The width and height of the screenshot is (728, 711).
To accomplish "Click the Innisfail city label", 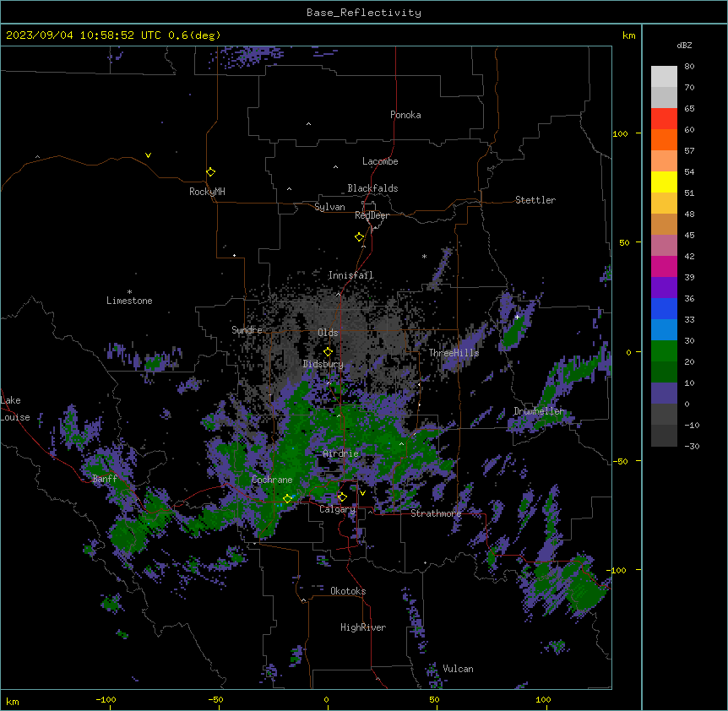I will (x=350, y=275).
